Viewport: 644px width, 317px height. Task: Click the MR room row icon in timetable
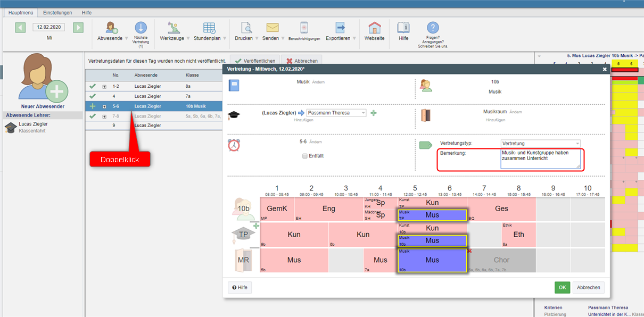[244, 260]
